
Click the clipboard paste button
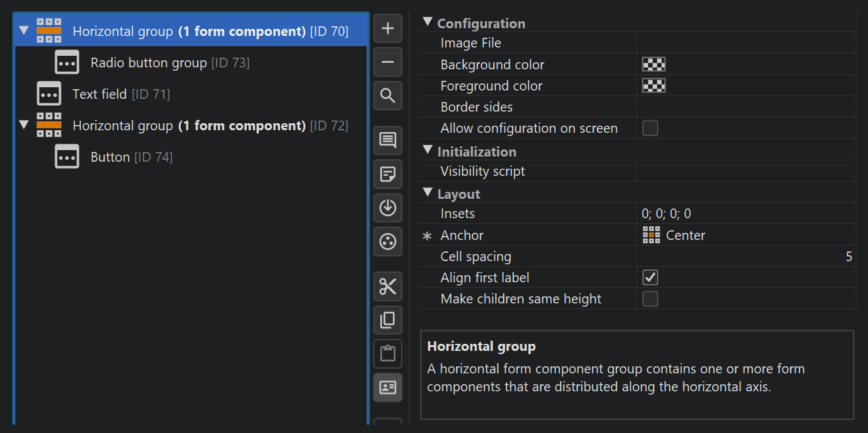pos(388,353)
